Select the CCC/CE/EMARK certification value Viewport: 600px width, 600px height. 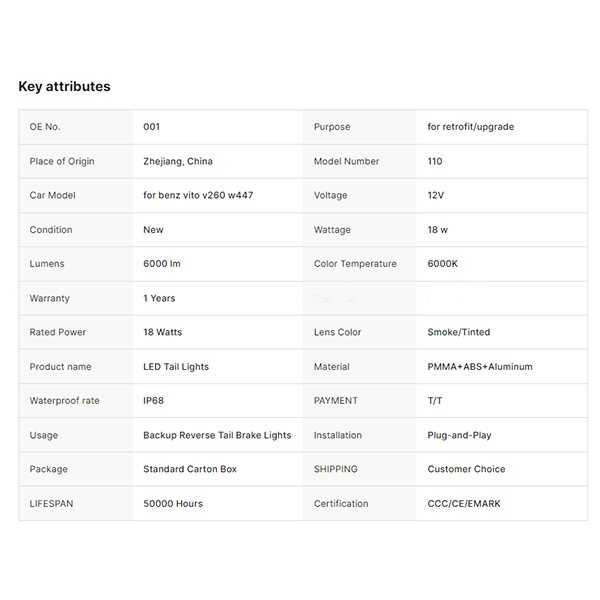click(x=464, y=504)
